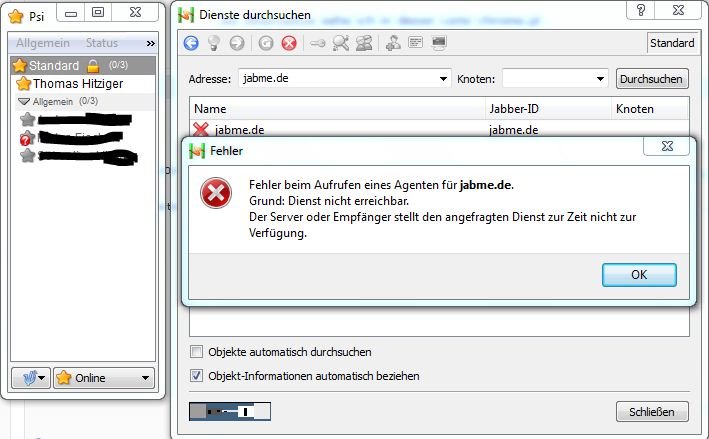Click the Psi star icon in title bar
The height and width of the screenshot is (439, 709).
tap(16, 16)
